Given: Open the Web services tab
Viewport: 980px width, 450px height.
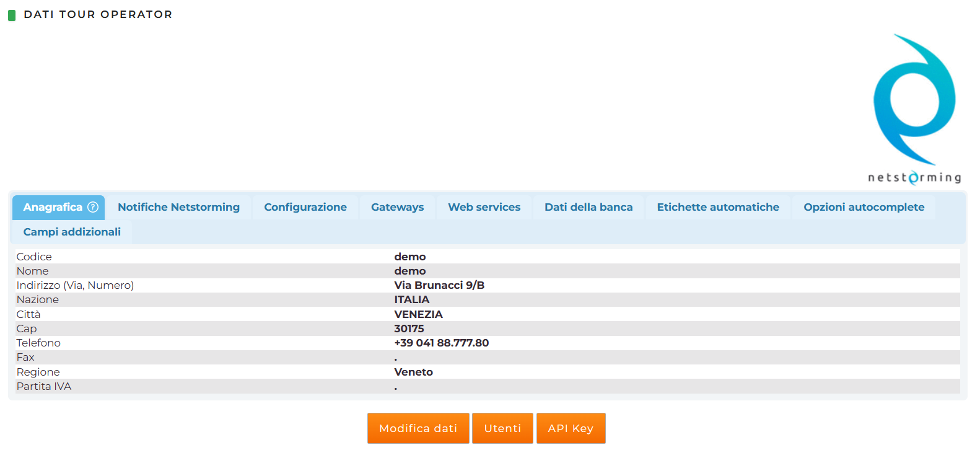Looking at the screenshot, I should point(484,207).
